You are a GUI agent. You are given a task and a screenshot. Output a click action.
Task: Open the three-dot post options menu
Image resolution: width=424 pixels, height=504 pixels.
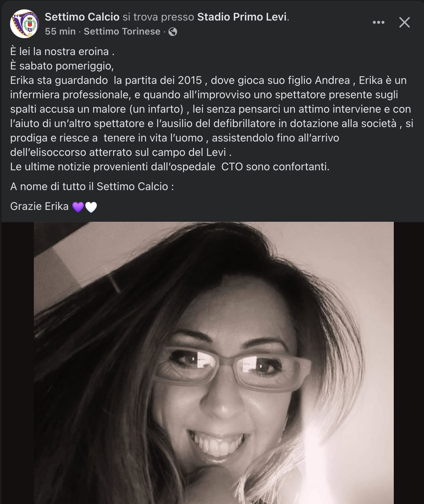pos(378,23)
